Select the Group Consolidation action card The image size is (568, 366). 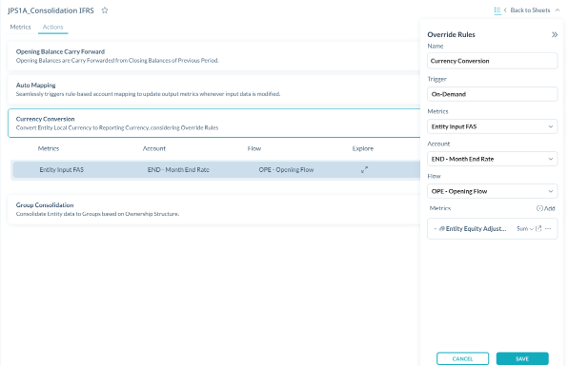[214, 209]
